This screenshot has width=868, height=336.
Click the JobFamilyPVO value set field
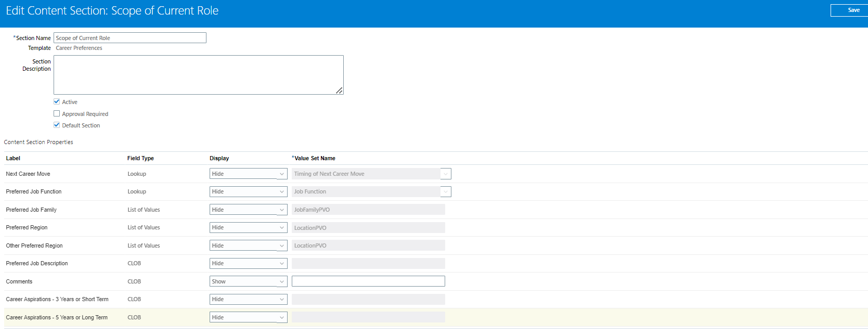[368, 210]
